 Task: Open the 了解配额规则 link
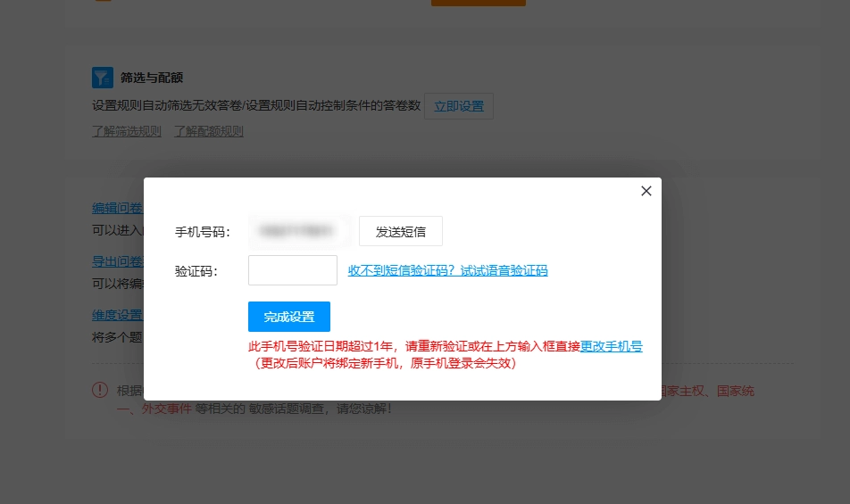point(209,131)
